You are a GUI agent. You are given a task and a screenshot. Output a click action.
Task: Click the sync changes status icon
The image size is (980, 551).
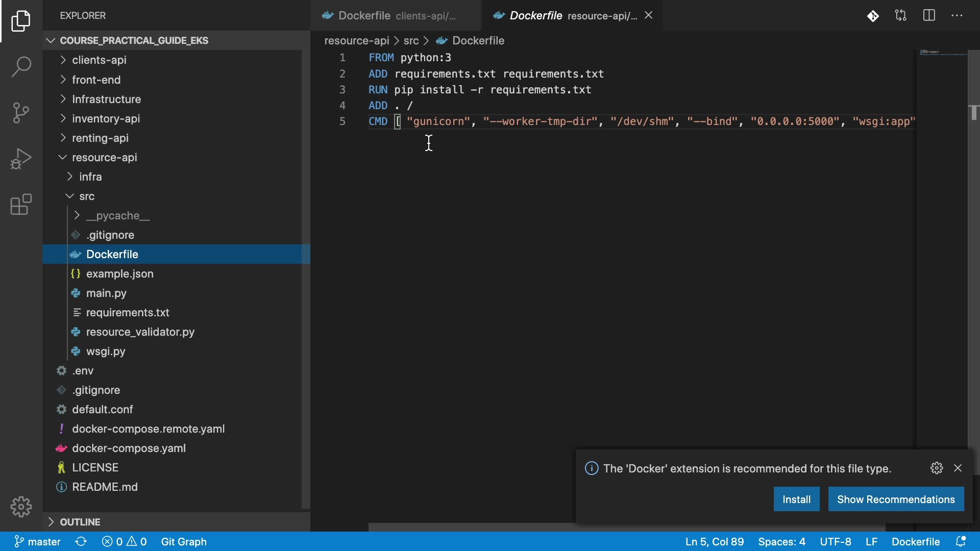81,541
